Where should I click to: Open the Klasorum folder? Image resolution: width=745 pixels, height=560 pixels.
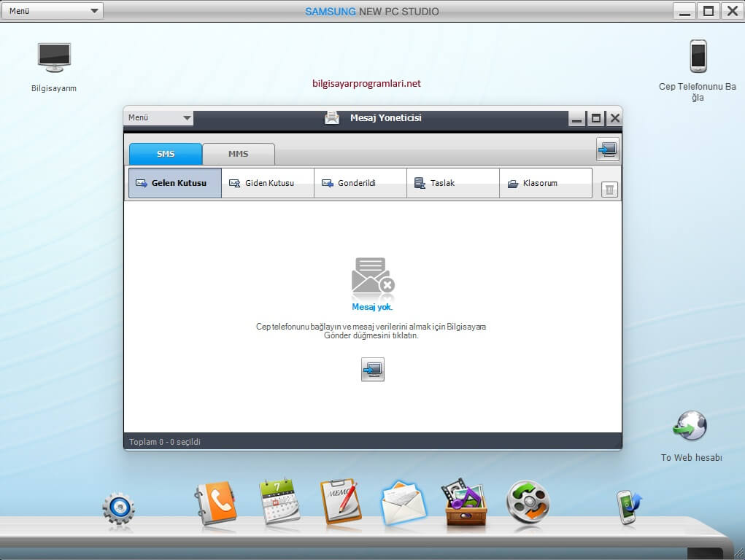click(546, 183)
